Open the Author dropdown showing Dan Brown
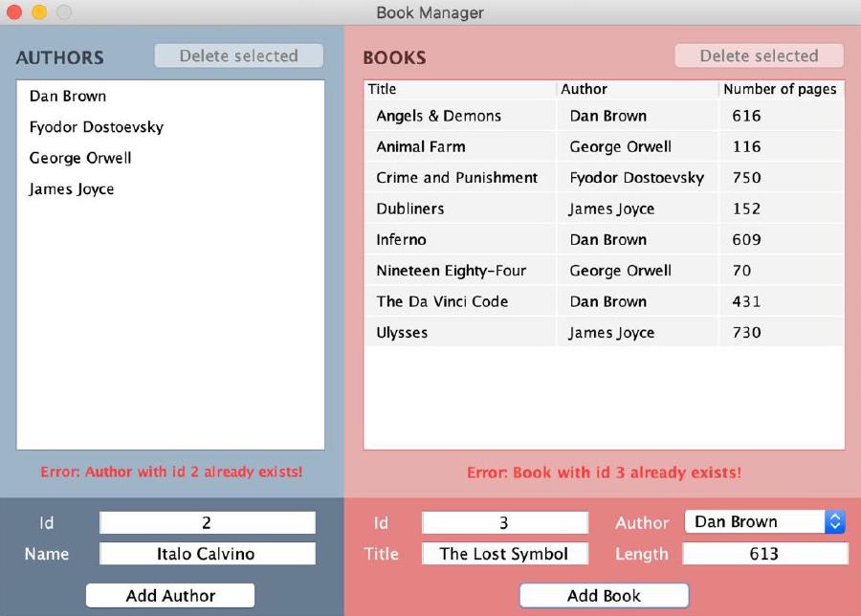861x616 pixels. point(764,521)
